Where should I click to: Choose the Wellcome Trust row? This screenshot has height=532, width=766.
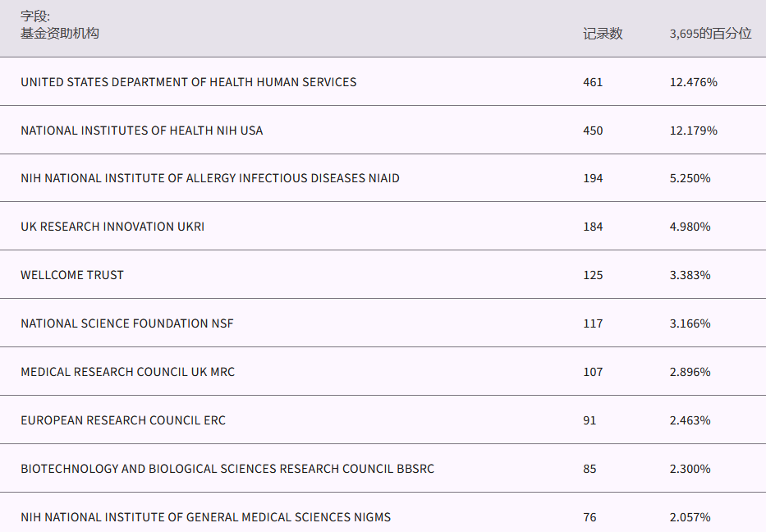point(72,275)
